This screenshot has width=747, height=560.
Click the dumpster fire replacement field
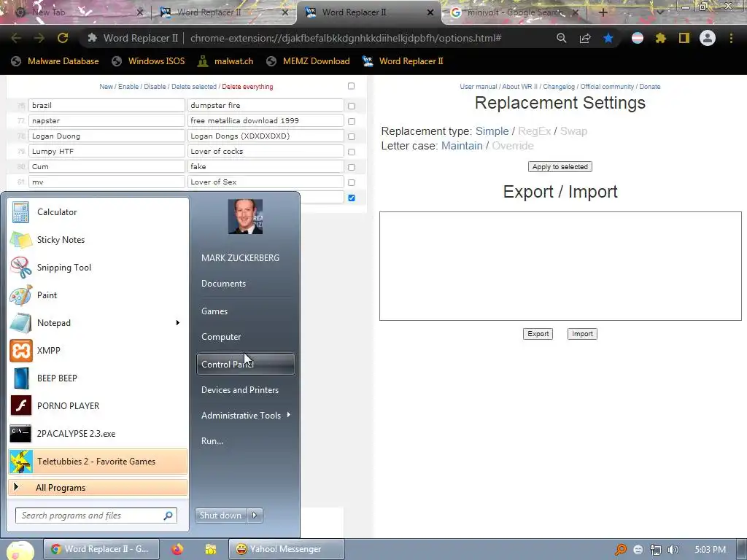click(x=266, y=105)
